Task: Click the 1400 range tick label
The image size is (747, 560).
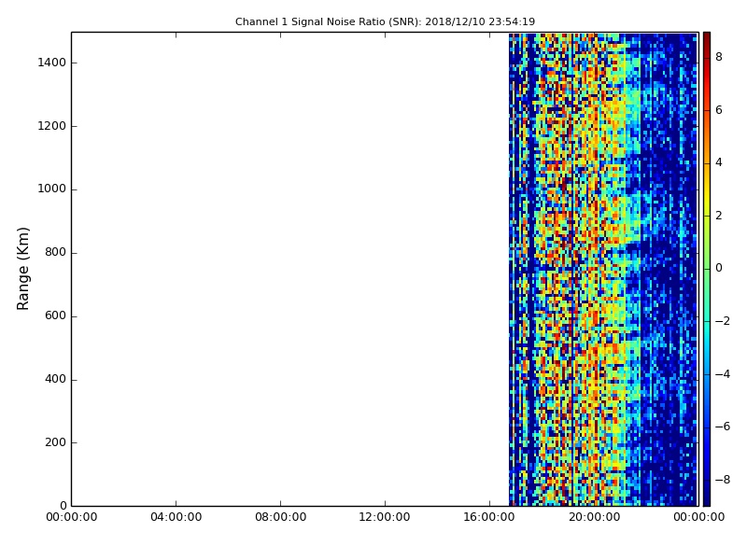Action: tap(52, 63)
